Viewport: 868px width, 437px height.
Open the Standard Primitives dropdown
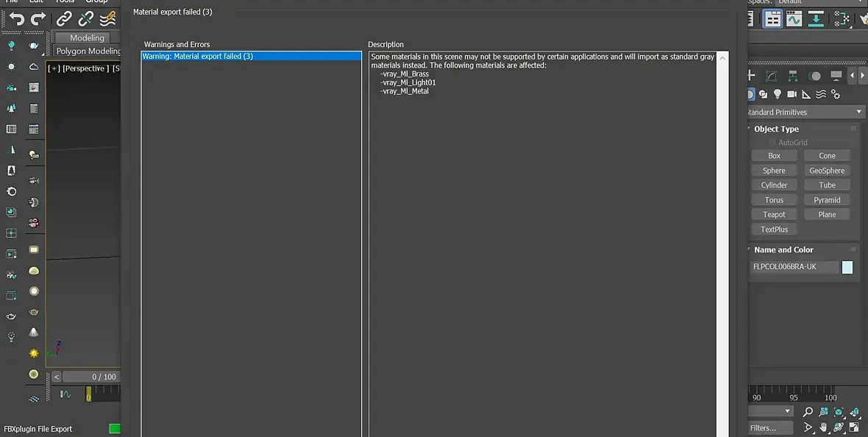point(804,112)
